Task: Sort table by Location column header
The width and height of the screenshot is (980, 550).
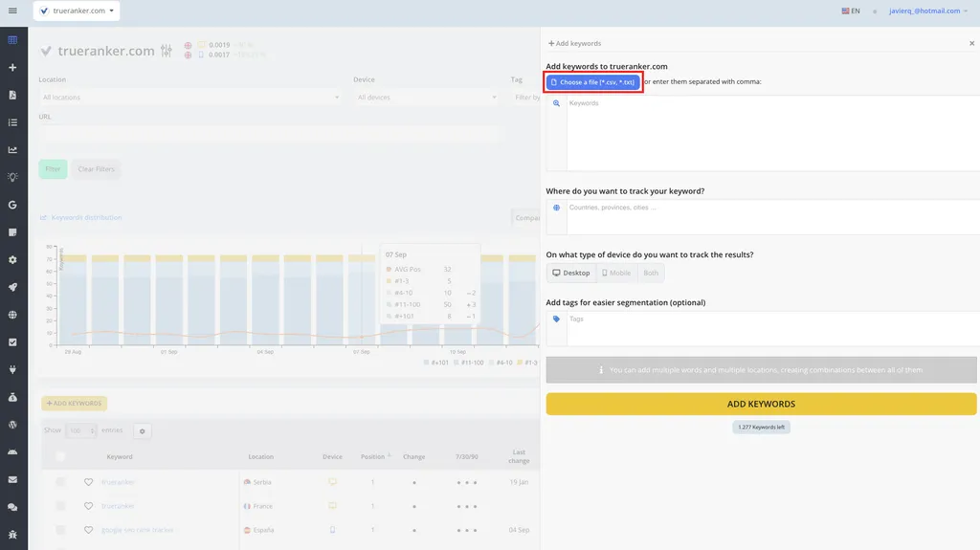Action: (x=260, y=457)
